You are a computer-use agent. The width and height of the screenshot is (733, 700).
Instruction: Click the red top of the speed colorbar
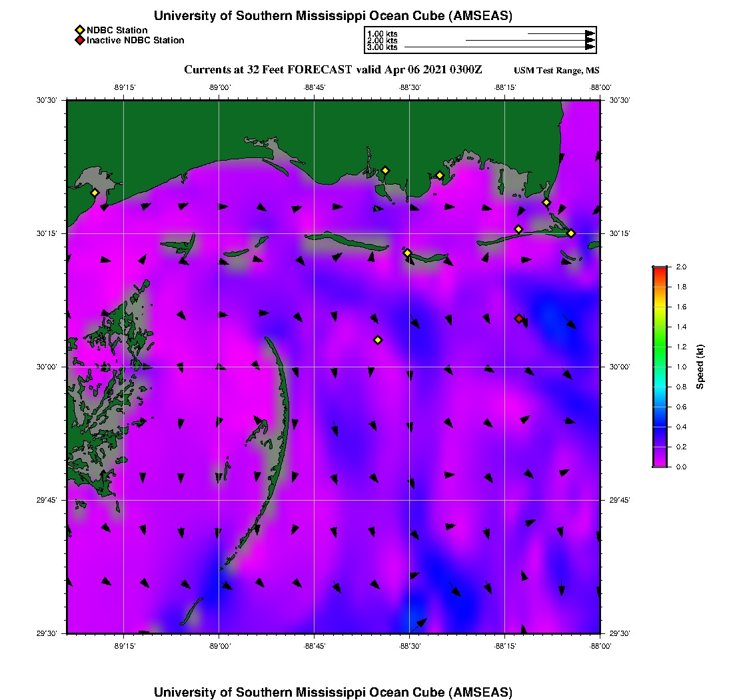click(x=660, y=269)
